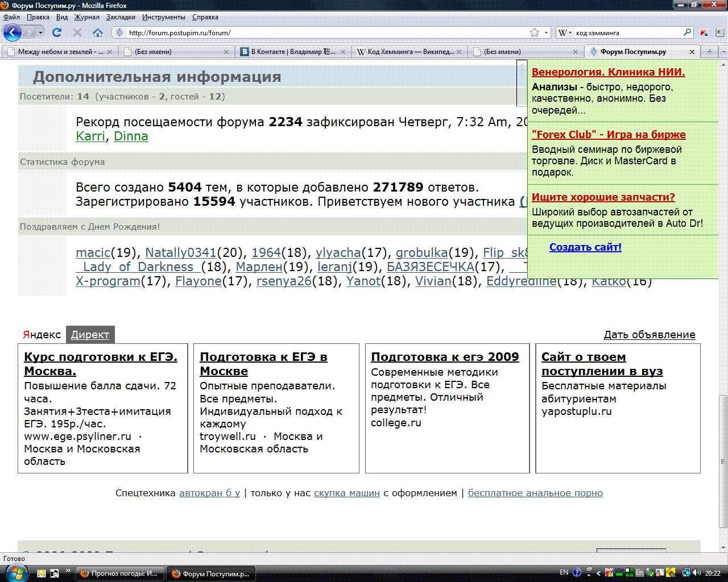Expand the list-all-tabs dropdown arrow
The image size is (728, 582).
723,52
